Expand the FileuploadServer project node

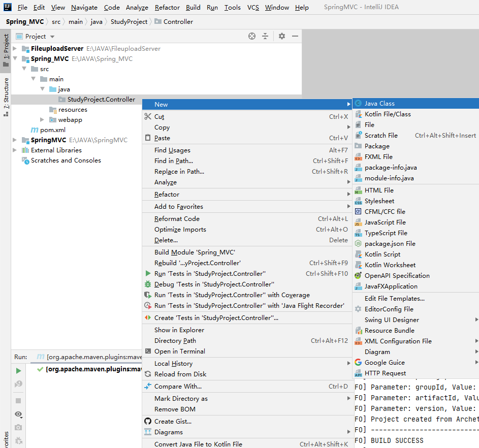15,49
